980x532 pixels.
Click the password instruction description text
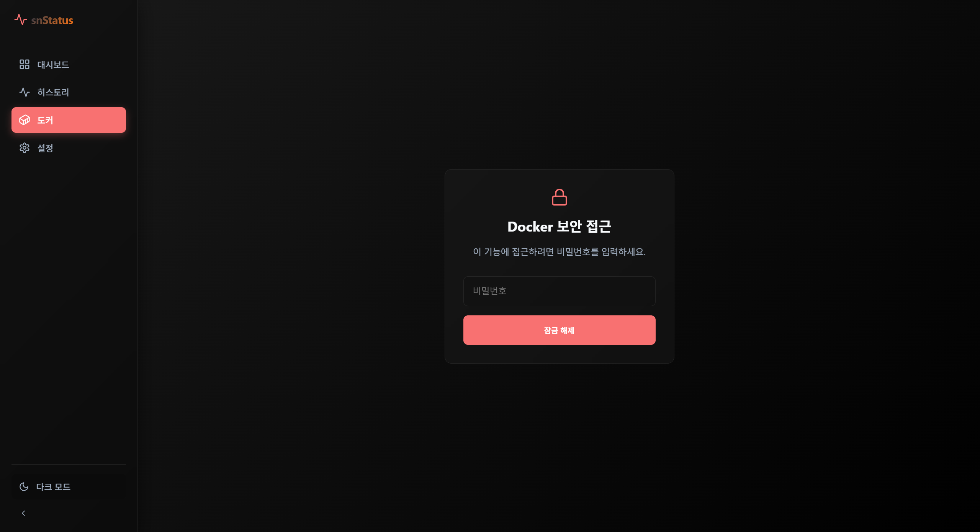tap(559, 251)
